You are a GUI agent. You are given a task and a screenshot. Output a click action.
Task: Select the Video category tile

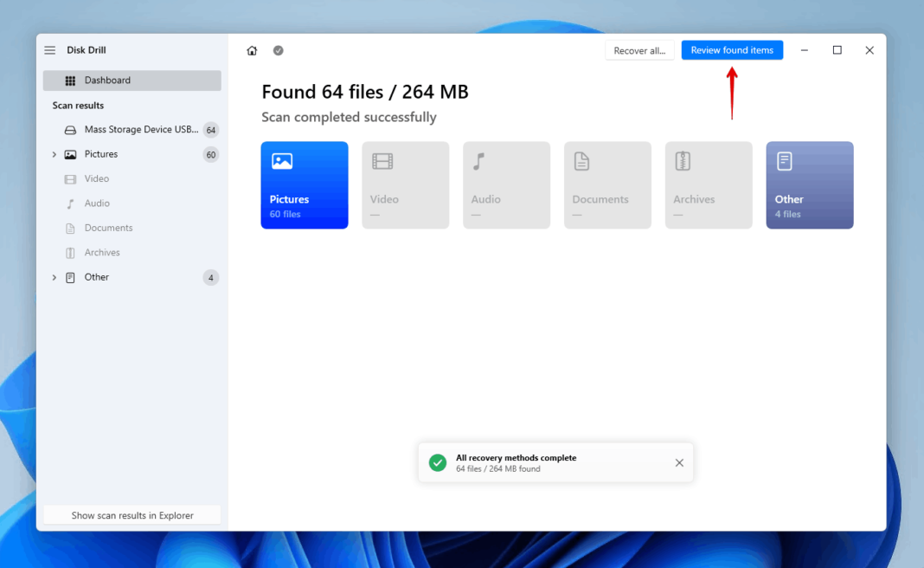pyautogui.click(x=405, y=184)
